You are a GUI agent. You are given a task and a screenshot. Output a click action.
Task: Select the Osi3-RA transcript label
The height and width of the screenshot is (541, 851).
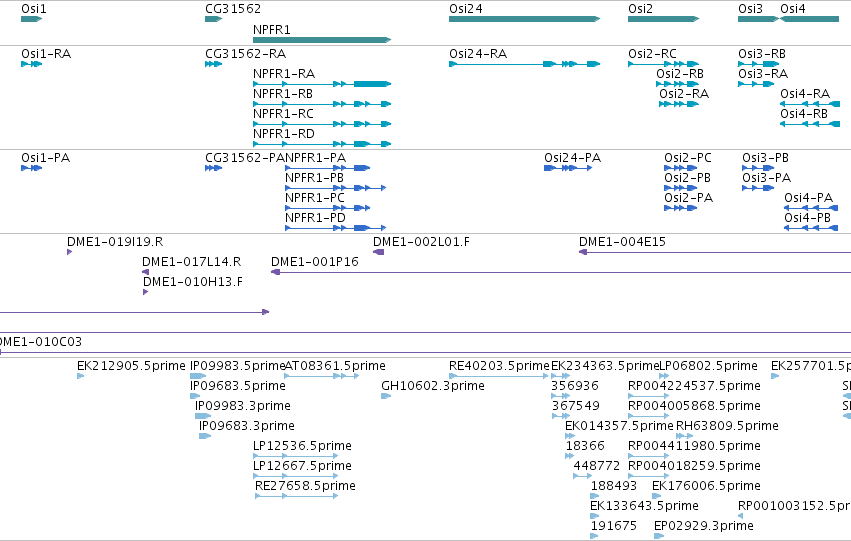tap(763, 74)
